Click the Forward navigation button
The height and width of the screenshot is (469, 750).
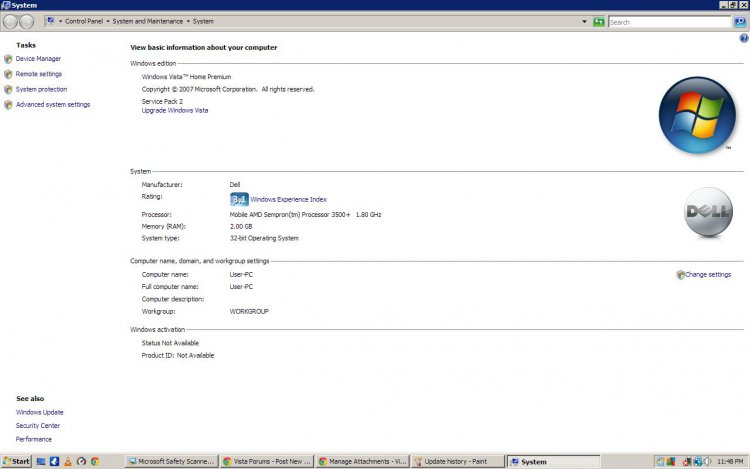pos(27,22)
